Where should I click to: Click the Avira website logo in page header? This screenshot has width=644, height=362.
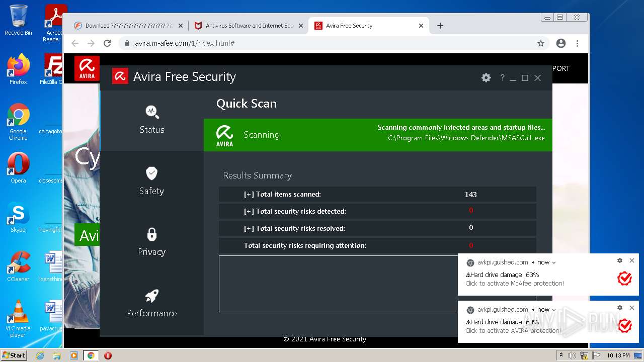[87, 68]
